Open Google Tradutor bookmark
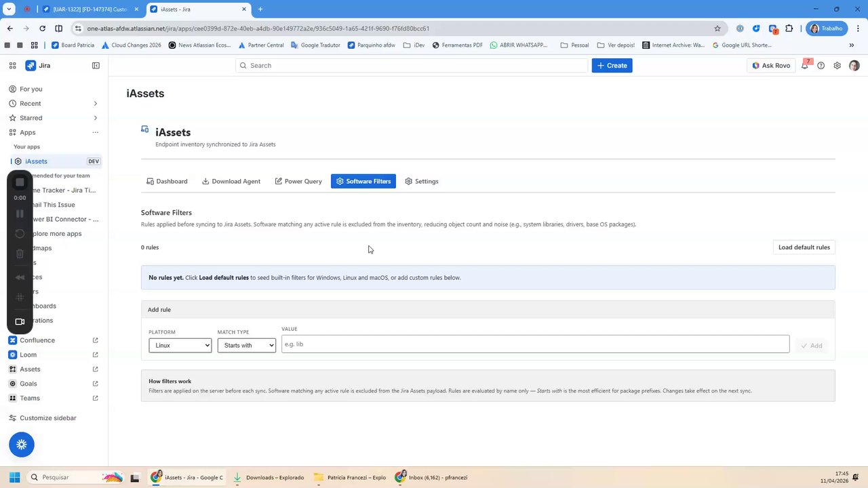 click(315, 45)
